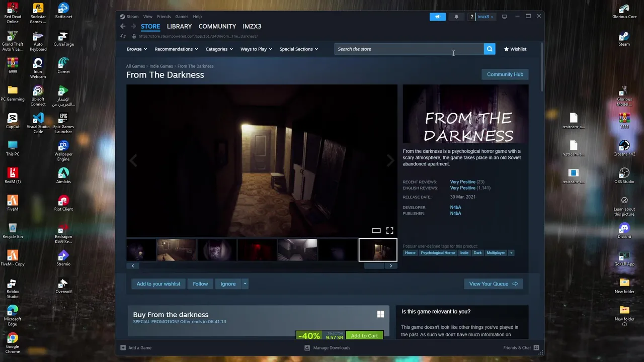Open Discord desktop shortcut
This screenshot has width=644, height=362.
pyautogui.click(x=624, y=231)
